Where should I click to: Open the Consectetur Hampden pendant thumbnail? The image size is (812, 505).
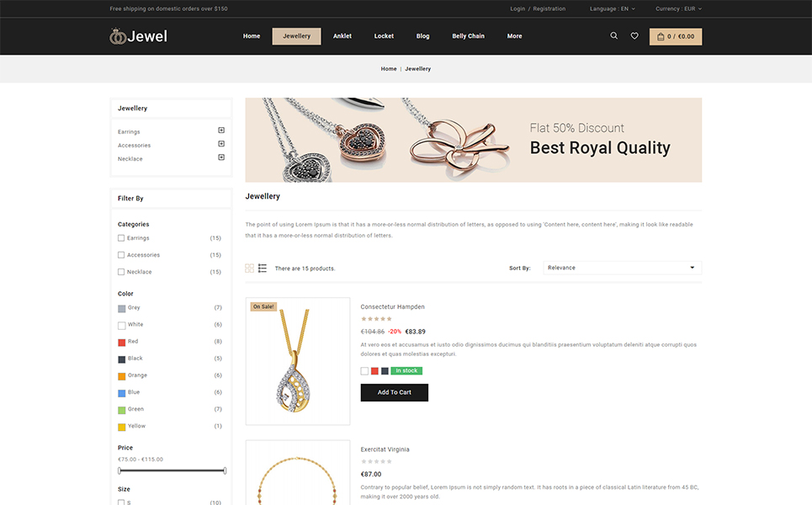pyautogui.click(x=298, y=361)
